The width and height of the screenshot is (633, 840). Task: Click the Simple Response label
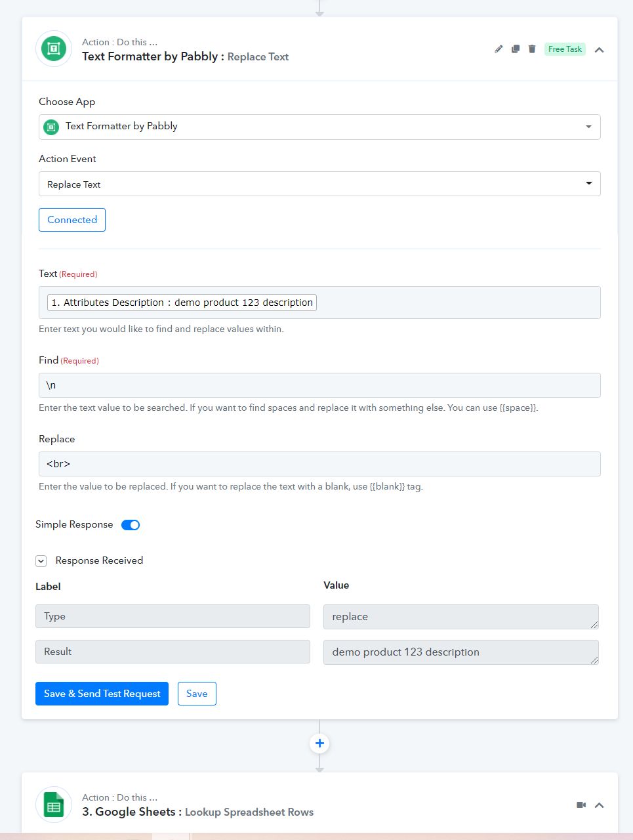click(x=74, y=524)
